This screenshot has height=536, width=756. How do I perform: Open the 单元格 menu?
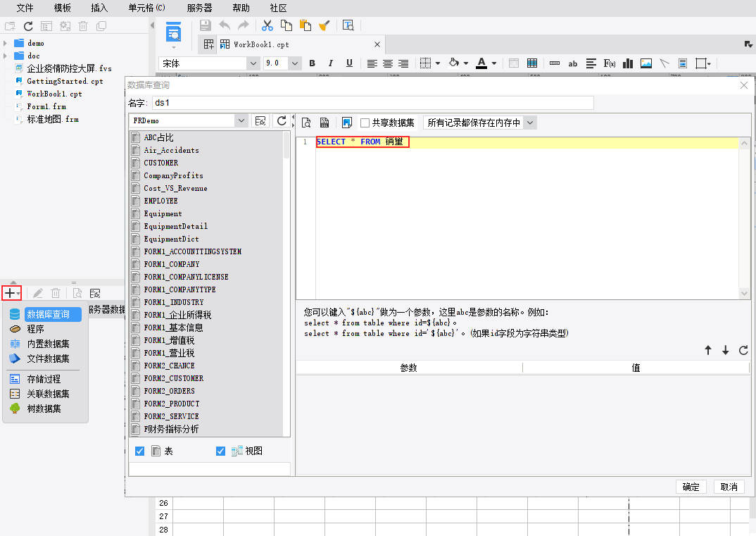(x=146, y=8)
